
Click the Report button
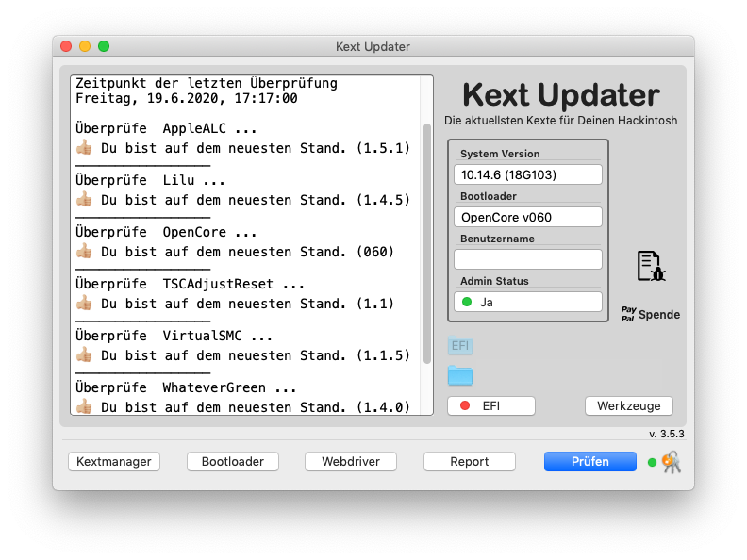[x=470, y=461]
